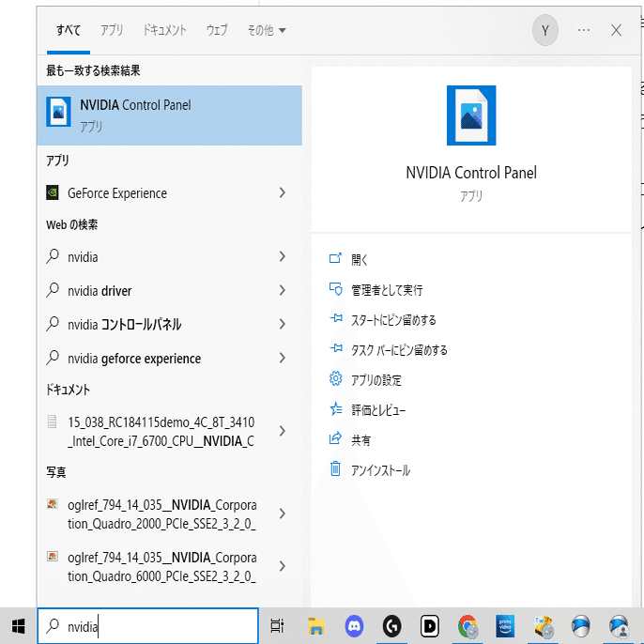The width and height of the screenshot is (644, 644).
Task: Click the trash can icon beside アンインストール
Action: (x=335, y=468)
